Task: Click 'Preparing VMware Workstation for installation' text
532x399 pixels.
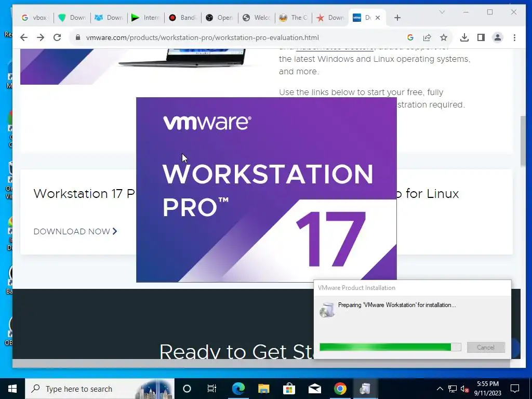Action: (397, 305)
